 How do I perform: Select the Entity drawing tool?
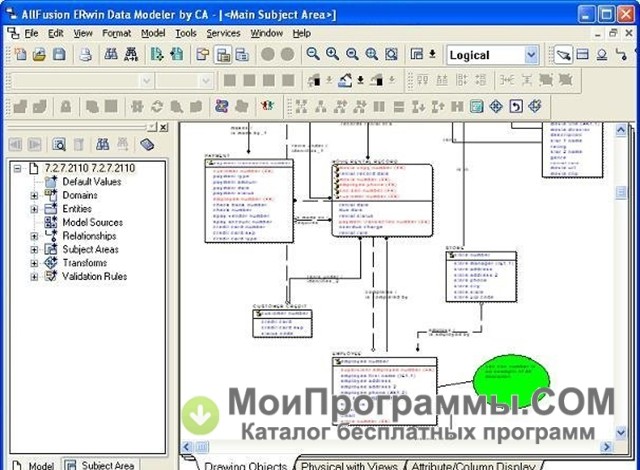[582, 54]
